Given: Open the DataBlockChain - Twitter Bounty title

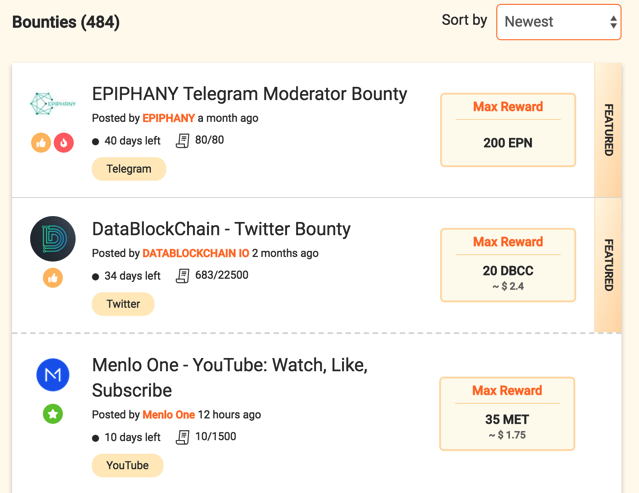Looking at the screenshot, I should pos(221,229).
